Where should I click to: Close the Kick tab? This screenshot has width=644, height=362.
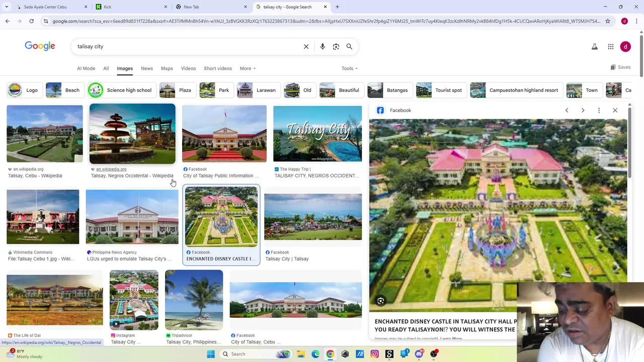[x=166, y=7]
